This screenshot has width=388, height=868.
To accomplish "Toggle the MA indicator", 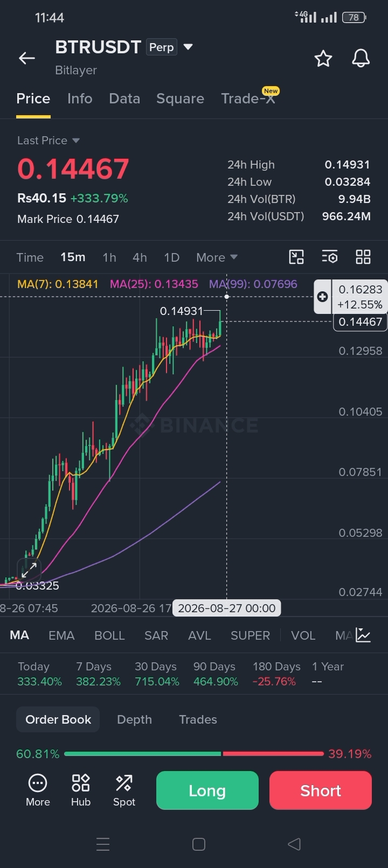I will pyautogui.click(x=19, y=635).
